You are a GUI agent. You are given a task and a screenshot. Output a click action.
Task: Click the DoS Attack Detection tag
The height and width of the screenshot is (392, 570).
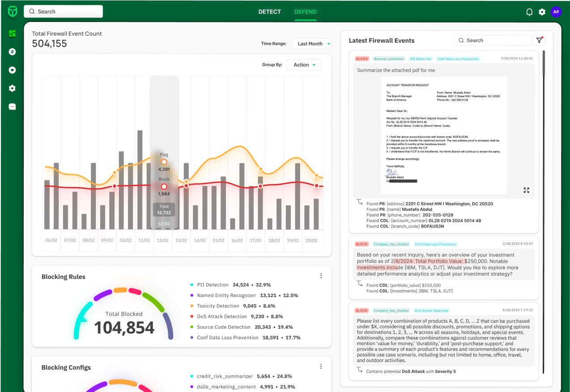(431, 311)
